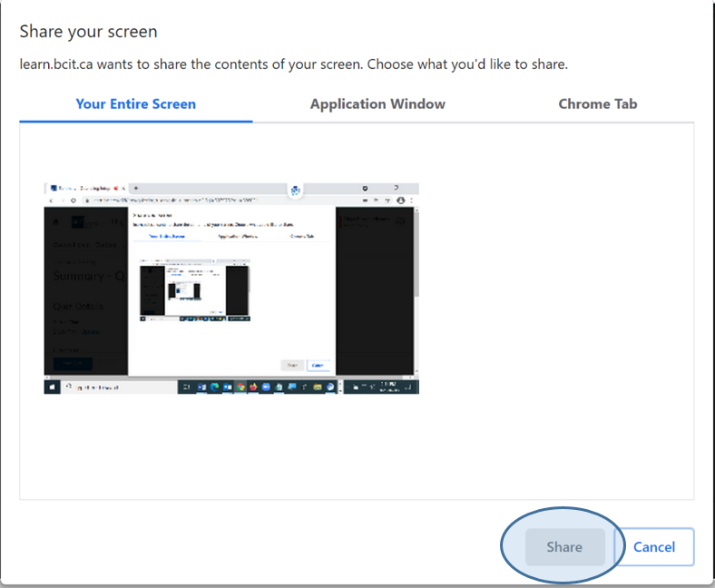Click the small Cancel button inside the preview
The image size is (715, 588).
[318, 365]
